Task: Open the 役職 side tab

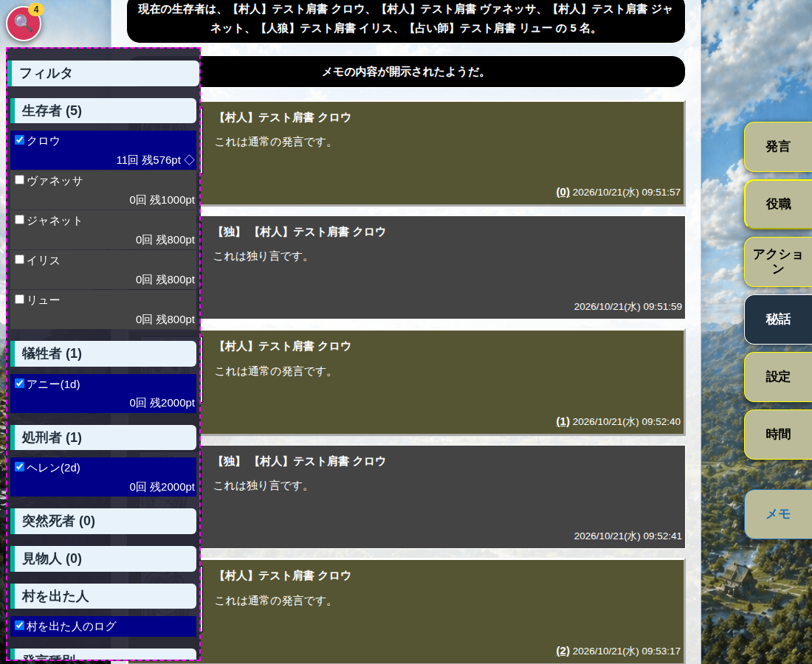Action: pos(778,204)
